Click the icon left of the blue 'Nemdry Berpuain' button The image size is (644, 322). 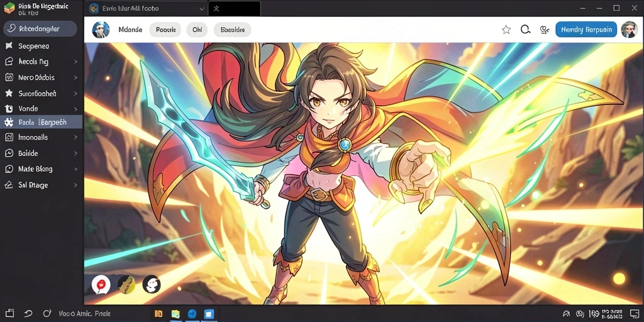545,30
